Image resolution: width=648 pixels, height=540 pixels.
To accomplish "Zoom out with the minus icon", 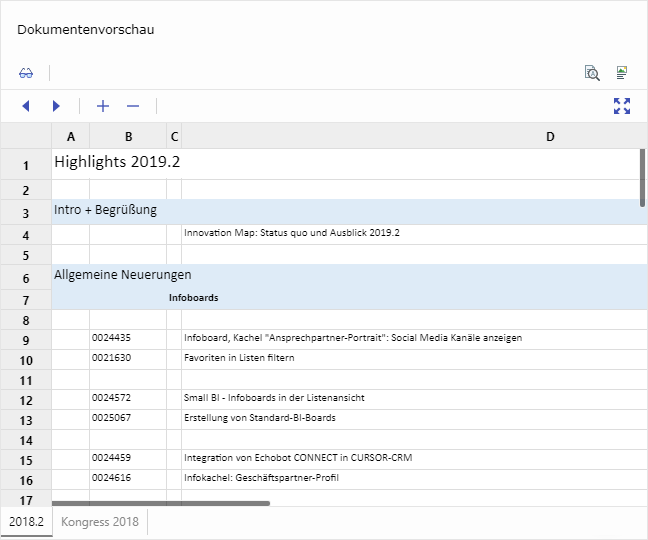I will coord(133,106).
